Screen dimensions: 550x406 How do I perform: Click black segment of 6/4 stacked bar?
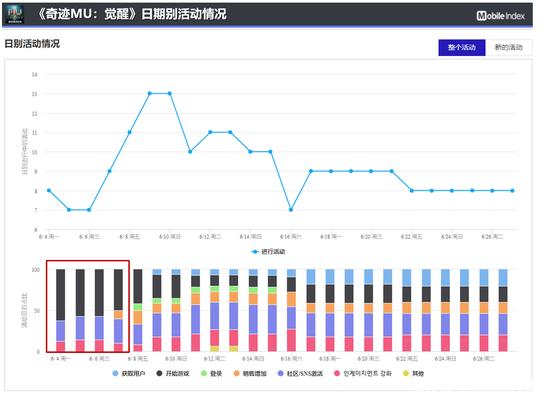61,295
